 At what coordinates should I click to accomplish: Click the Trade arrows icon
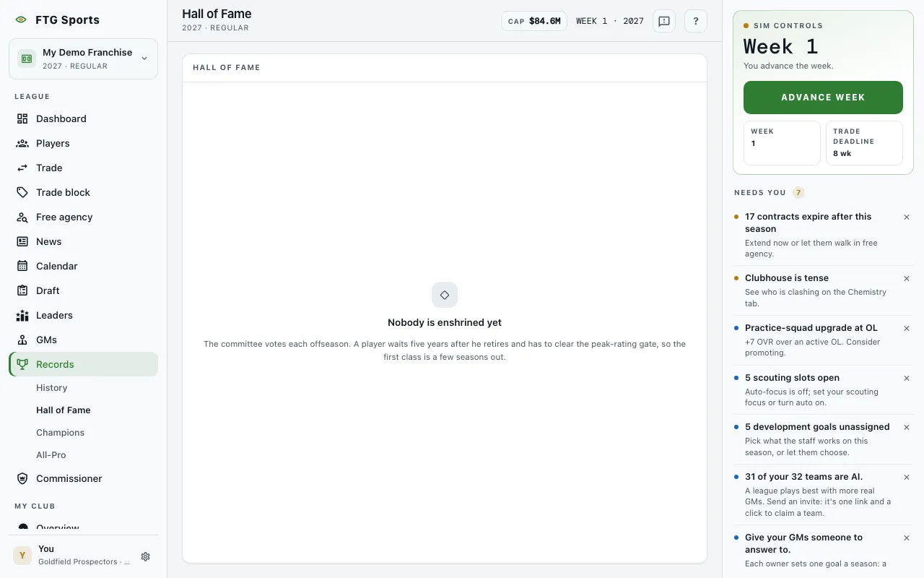tap(22, 168)
